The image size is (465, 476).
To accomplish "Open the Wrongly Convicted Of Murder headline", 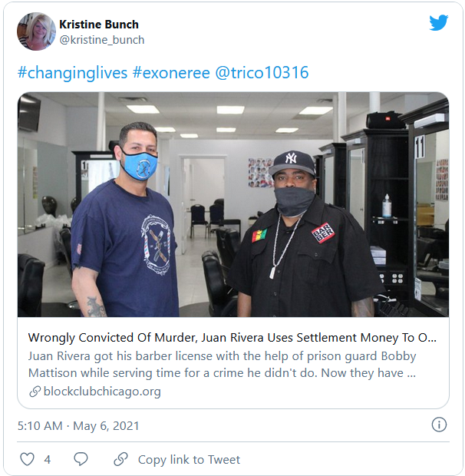I will [x=232, y=338].
